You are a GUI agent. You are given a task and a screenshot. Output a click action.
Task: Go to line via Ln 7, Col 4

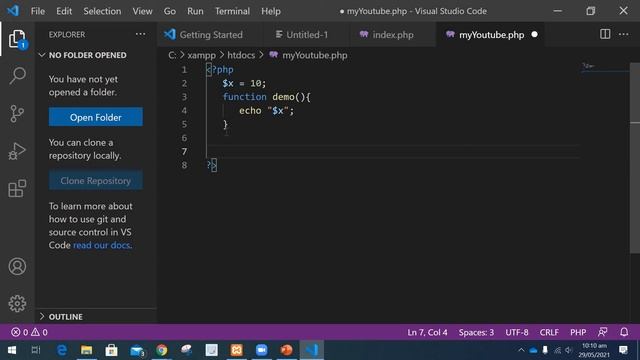coord(427,332)
